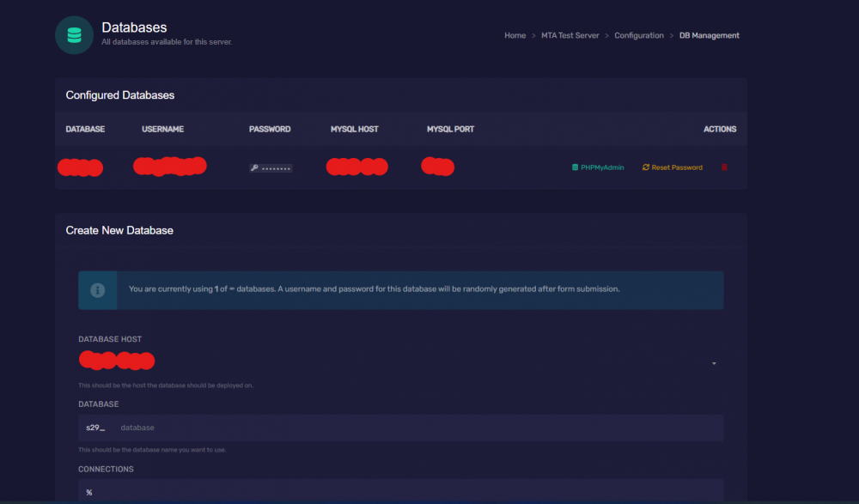859x504 pixels.
Task: Click the Reset Password refresh icon
Action: (646, 167)
